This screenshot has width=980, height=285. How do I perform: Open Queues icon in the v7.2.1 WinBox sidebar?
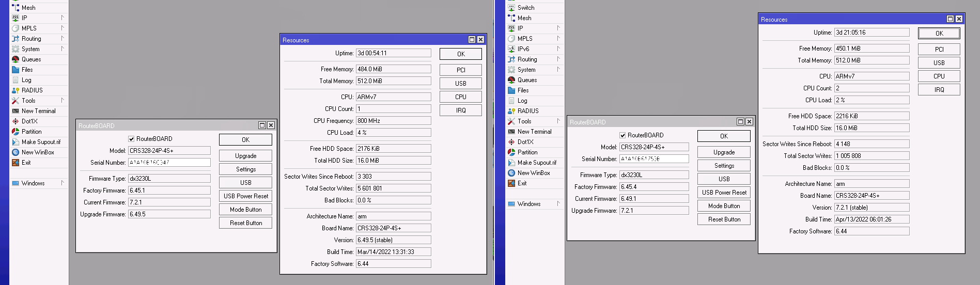[511, 80]
